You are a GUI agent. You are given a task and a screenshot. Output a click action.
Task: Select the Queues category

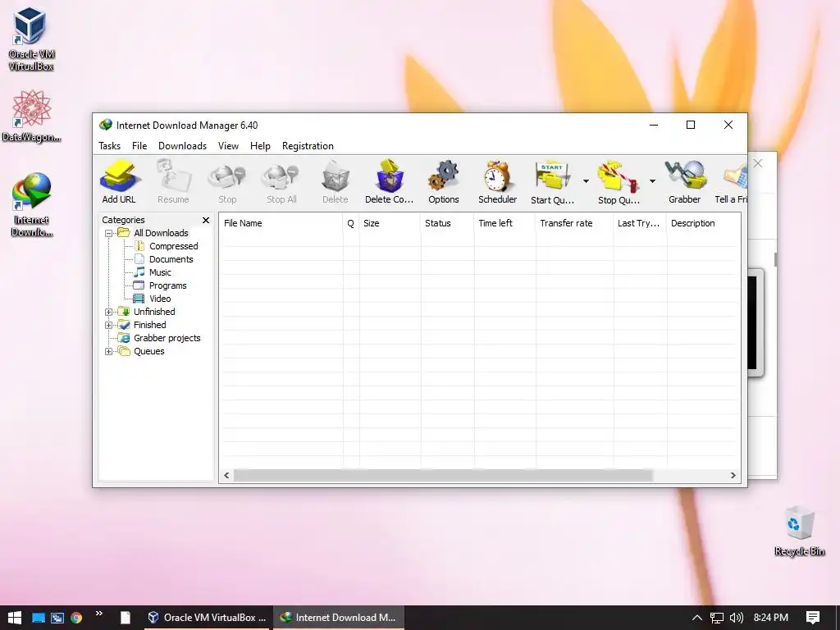pos(149,351)
